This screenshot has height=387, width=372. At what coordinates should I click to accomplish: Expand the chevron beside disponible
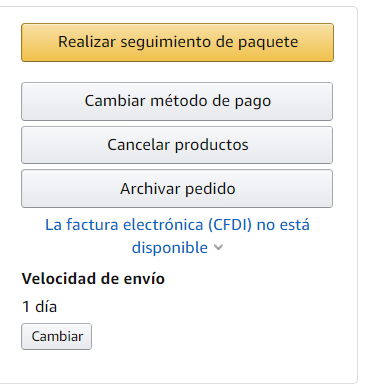click(x=218, y=247)
